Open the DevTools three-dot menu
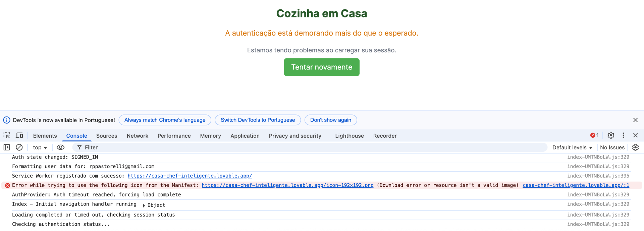 tap(623, 135)
